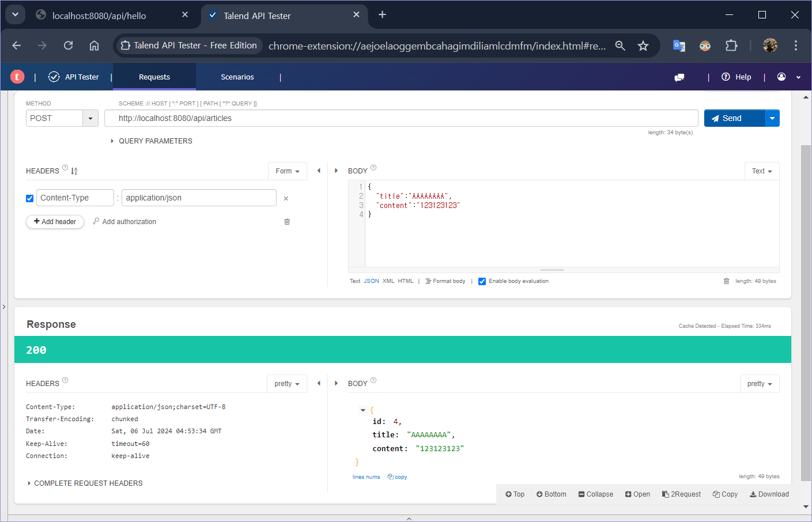Click the API Tester checkmark logo
This screenshot has height=522, width=812.
[54, 77]
